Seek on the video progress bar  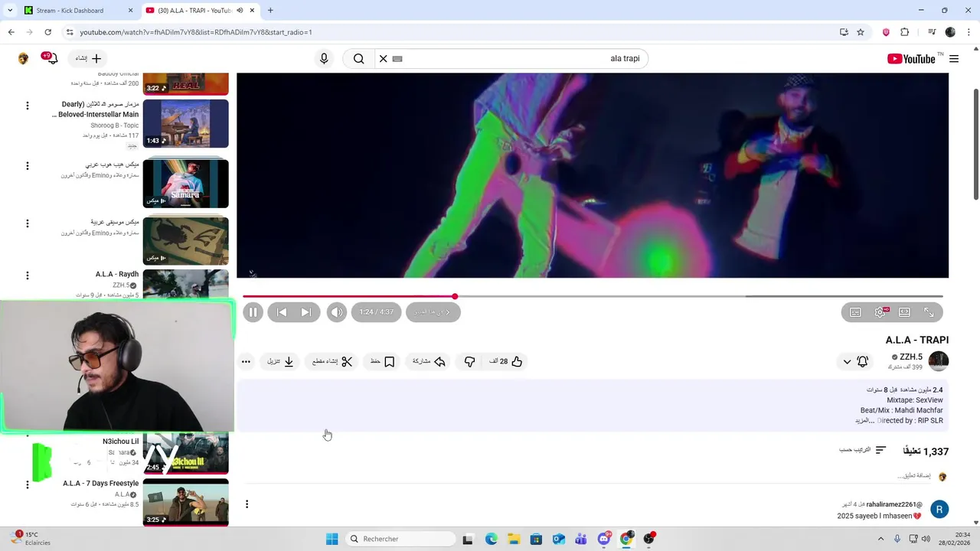593,296
